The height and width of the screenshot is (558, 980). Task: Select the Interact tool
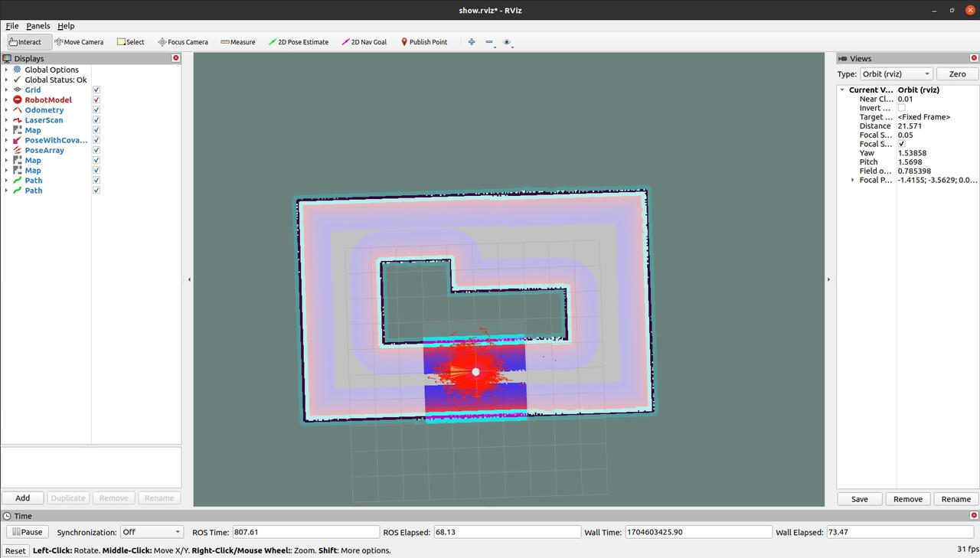tap(30, 42)
